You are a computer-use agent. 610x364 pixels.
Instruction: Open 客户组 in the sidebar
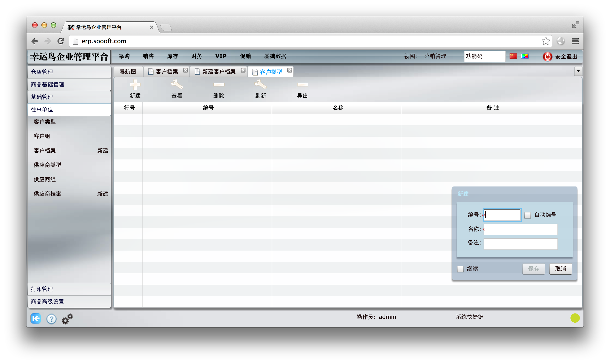pyautogui.click(x=42, y=136)
